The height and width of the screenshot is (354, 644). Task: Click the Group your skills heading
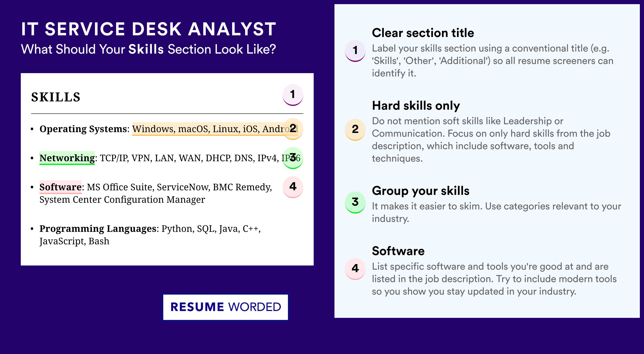421,191
